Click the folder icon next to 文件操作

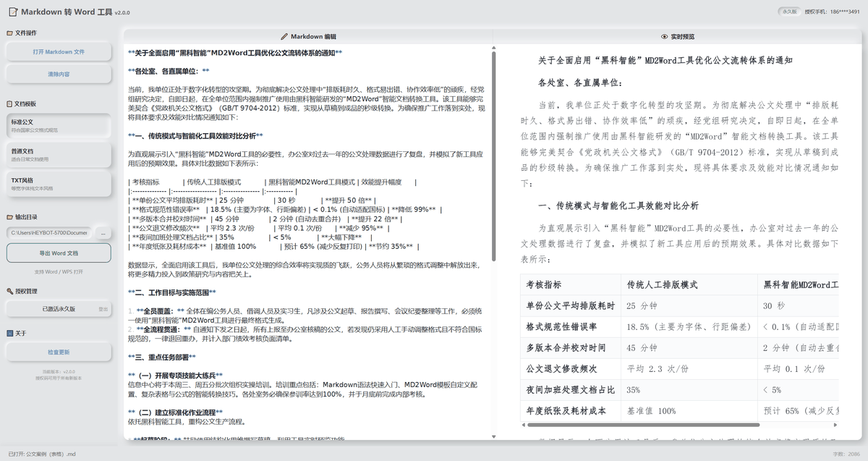click(x=9, y=33)
